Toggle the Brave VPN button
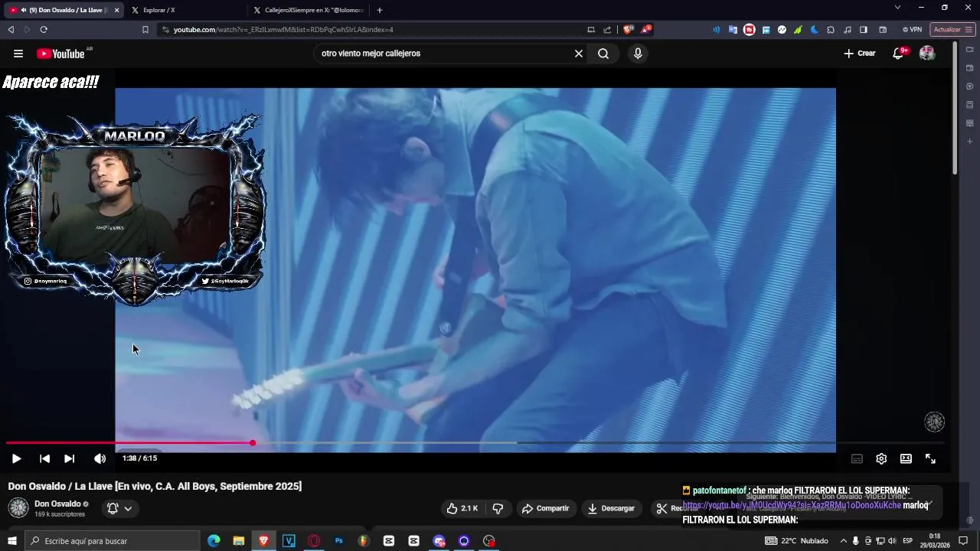 [912, 30]
